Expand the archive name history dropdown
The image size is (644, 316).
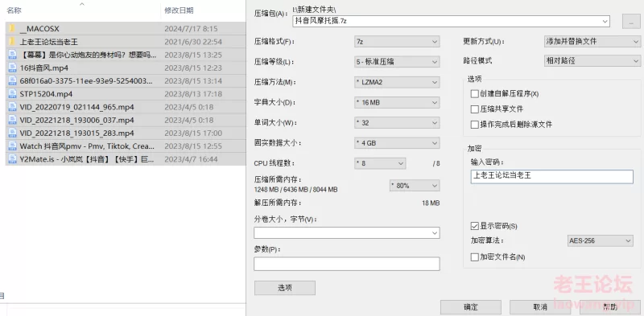pos(605,21)
